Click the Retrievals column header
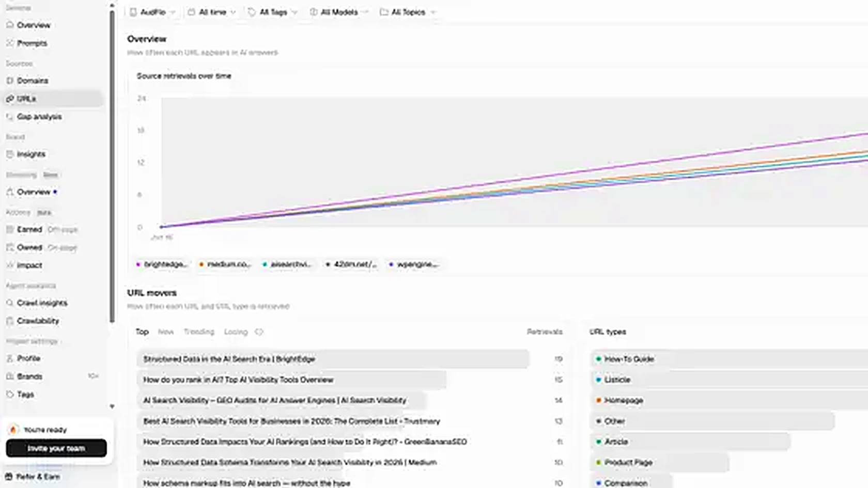Screen dimensions: 868x488 click(545, 332)
